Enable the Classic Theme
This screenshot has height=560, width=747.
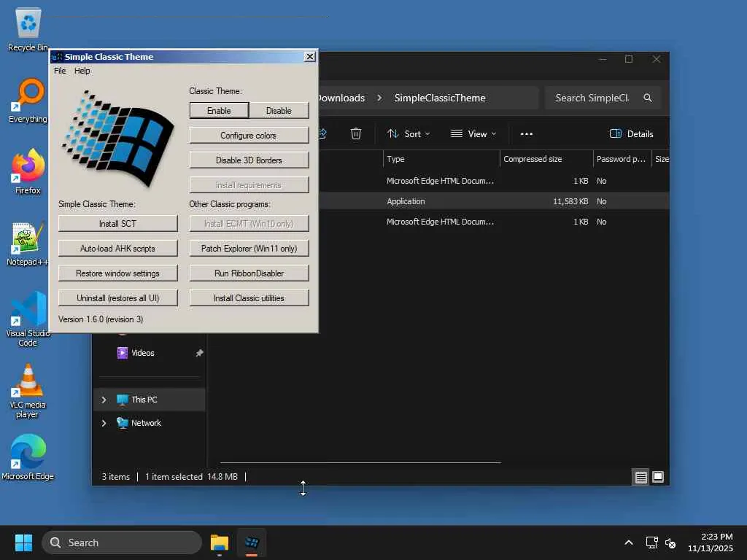coord(219,111)
